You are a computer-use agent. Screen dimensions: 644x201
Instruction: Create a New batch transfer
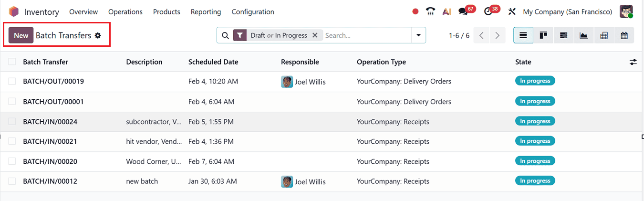21,35
